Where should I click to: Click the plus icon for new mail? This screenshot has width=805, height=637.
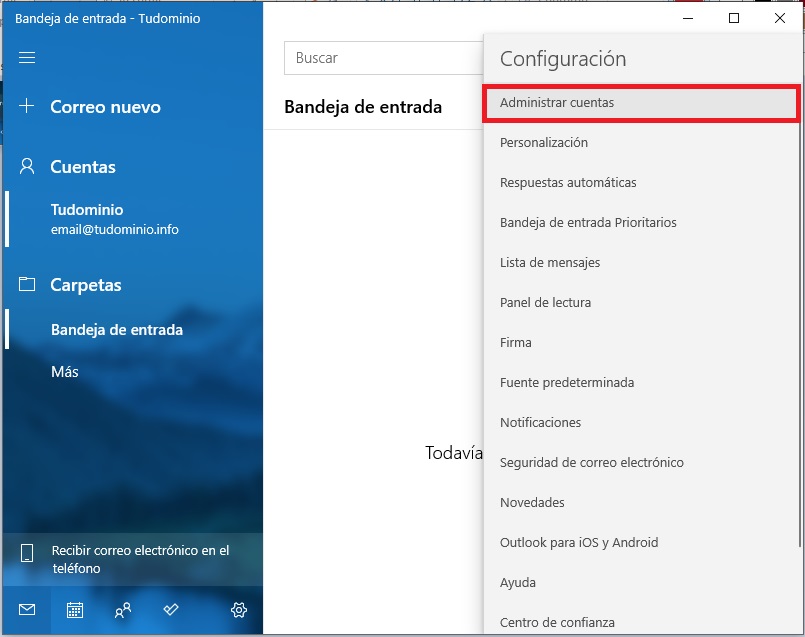point(27,106)
